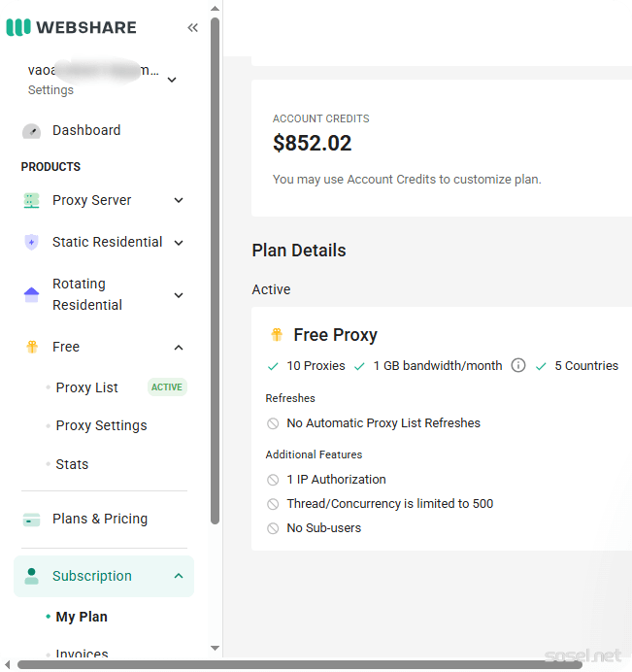Collapse the Free section chevron

coord(179,348)
